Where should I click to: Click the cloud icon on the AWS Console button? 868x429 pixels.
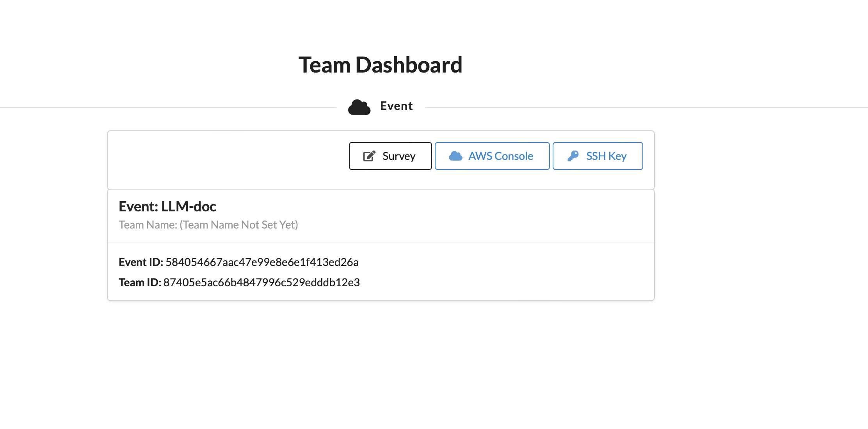click(x=456, y=155)
